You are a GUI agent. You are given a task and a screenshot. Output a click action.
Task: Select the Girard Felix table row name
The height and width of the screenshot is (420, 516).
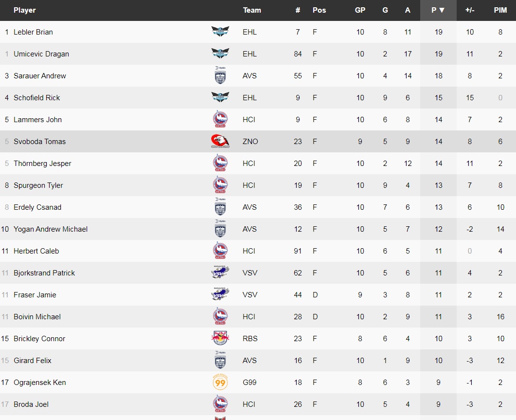(x=33, y=361)
